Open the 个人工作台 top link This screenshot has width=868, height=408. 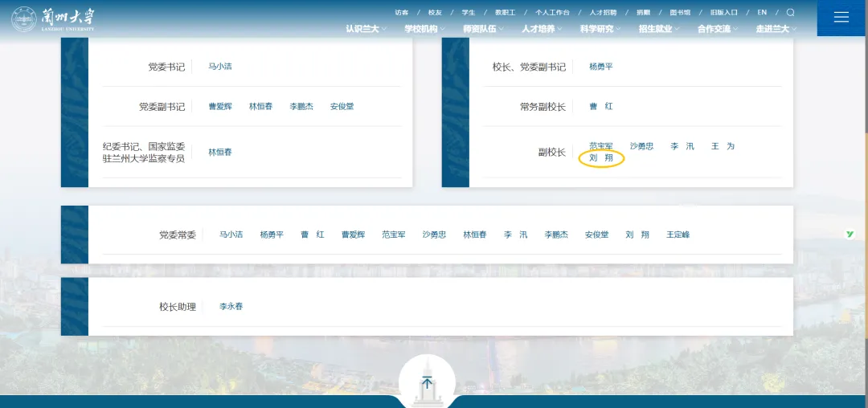(x=552, y=12)
